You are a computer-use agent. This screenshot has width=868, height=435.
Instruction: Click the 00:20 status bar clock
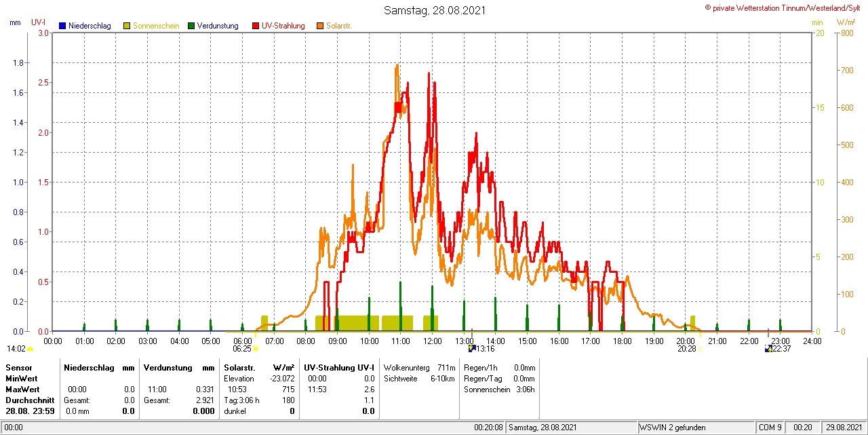(x=803, y=428)
